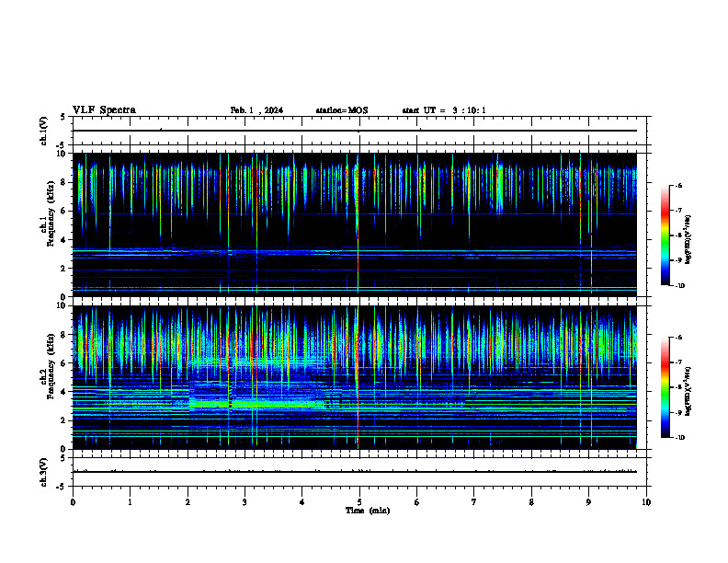Click the "Time (min)" axis label
Viewport: 728px width, 563px height.
[x=368, y=511]
